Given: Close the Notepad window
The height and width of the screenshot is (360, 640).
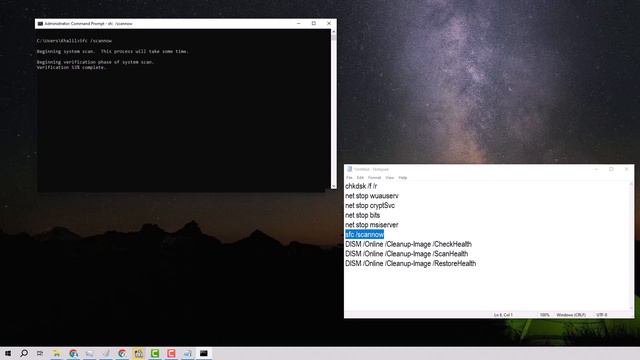Looking at the screenshot, I should [x=627, y=169].
